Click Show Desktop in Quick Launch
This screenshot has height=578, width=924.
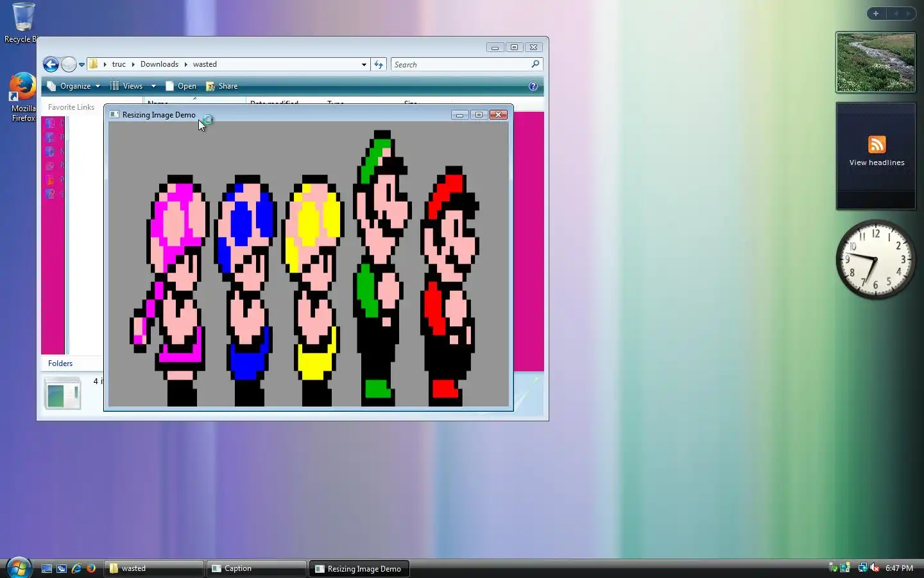pos(47,568)
